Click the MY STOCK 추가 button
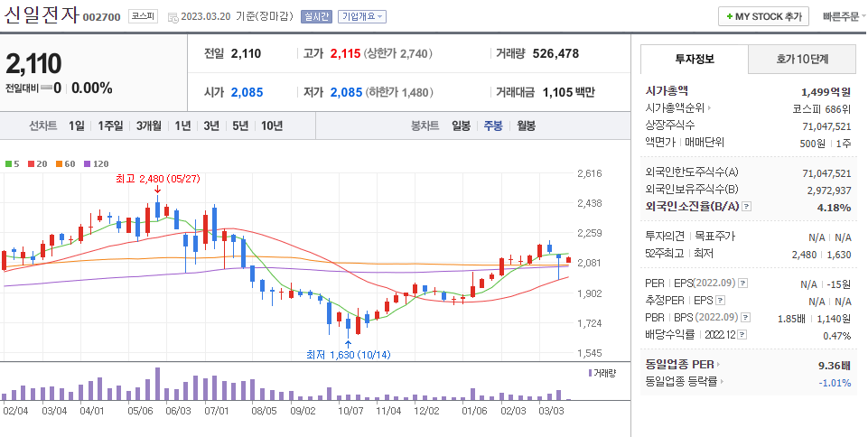Image resolution: width=868 pixels, height=437 pixels. [763, 16]
